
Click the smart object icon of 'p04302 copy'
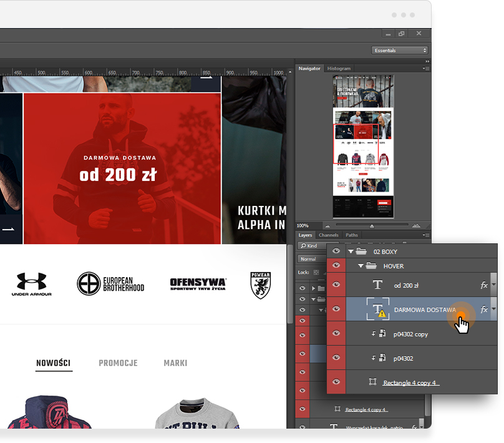(x=382, y=333)
